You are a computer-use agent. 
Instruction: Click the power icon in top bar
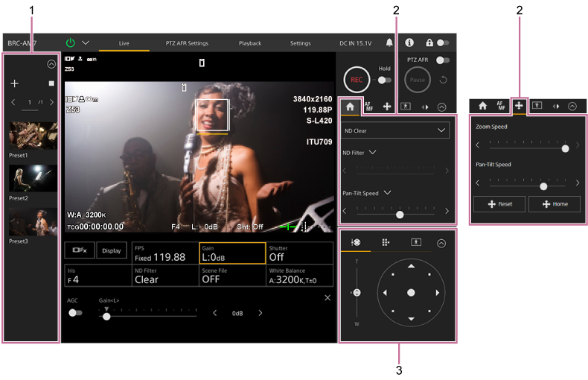click(71, 43)
